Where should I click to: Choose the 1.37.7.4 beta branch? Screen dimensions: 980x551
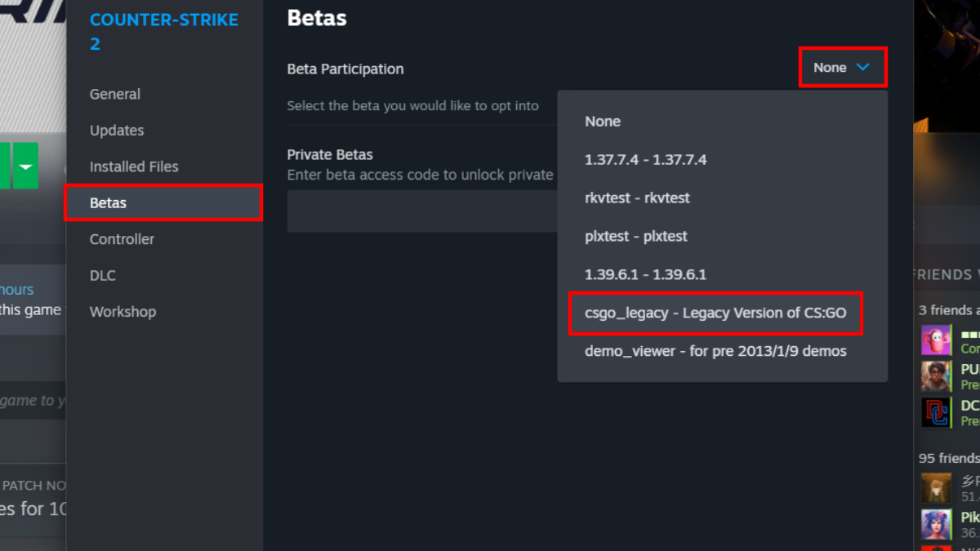point(646,159)
